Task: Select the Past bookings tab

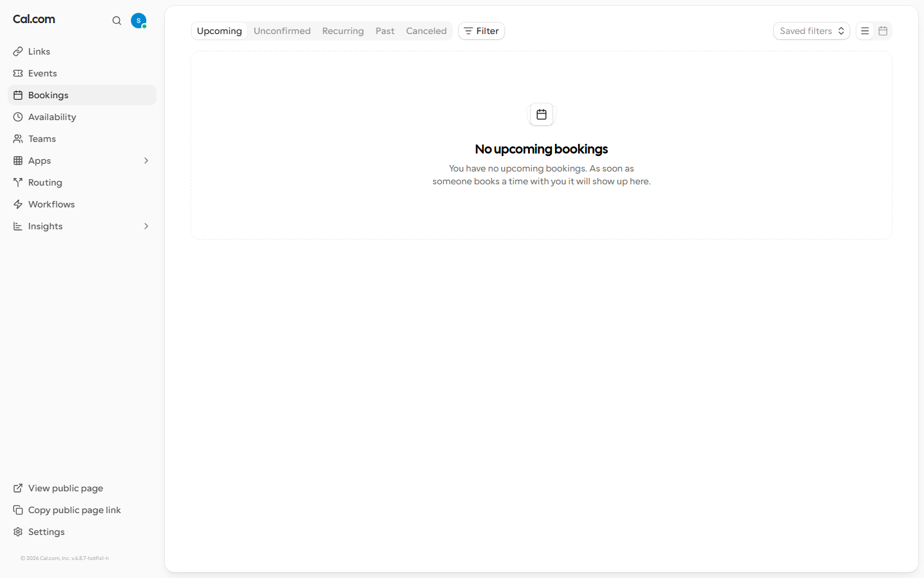Action: point(385,31)
